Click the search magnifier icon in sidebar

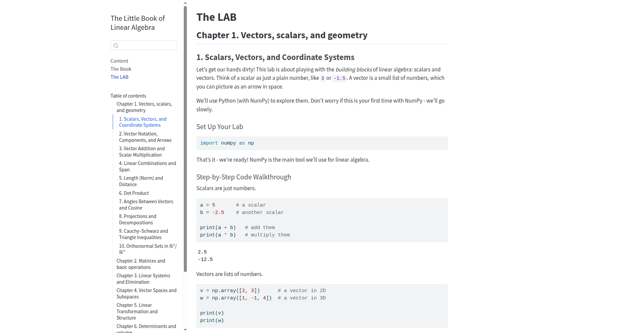click(x=116, y=46)
